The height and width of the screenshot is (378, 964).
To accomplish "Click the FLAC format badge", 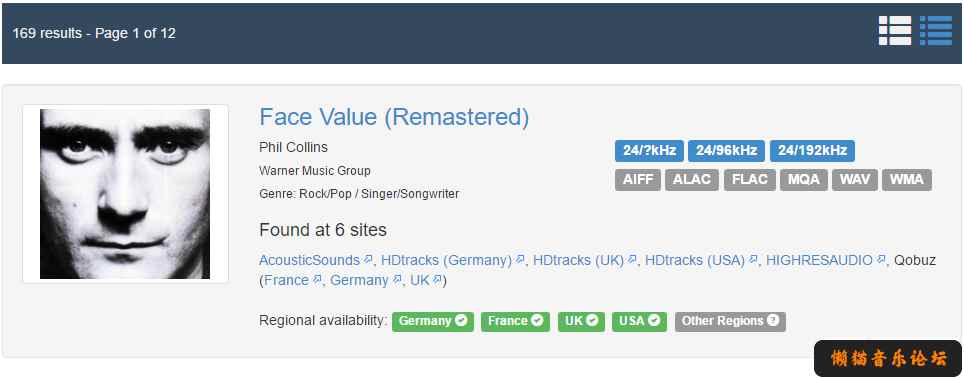I will 749,179.
